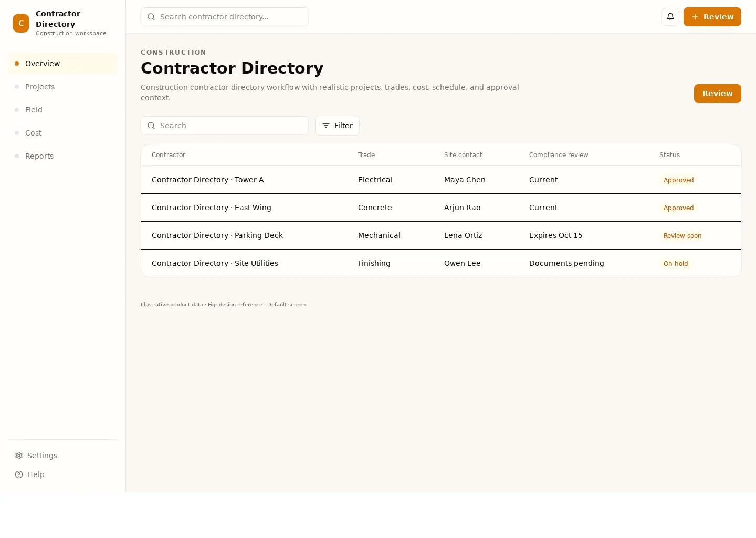Select the Parking Deck contractor row
This screenshot has height=538, width=756.
[x=441, y=235]
